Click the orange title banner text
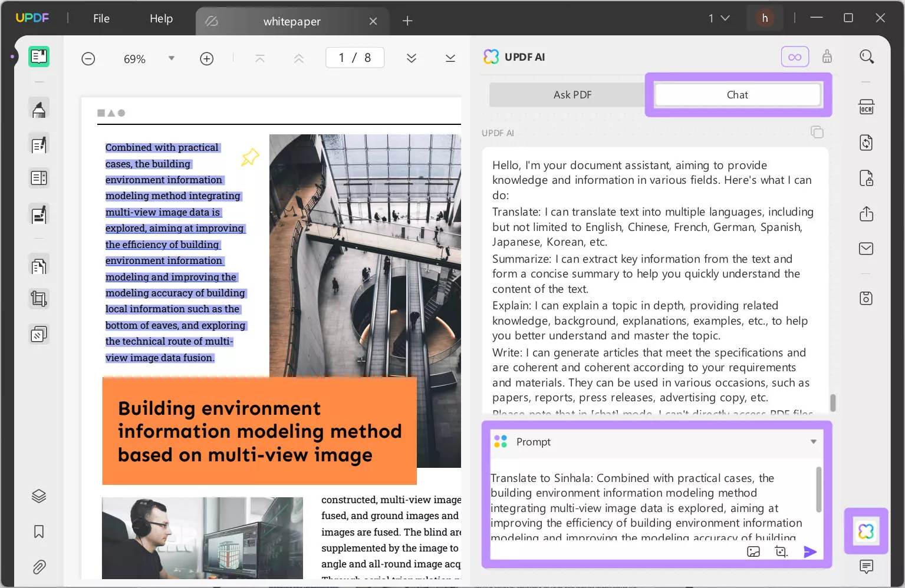Image resolution: width=905 pixels, height=588 pixels. 259,431
